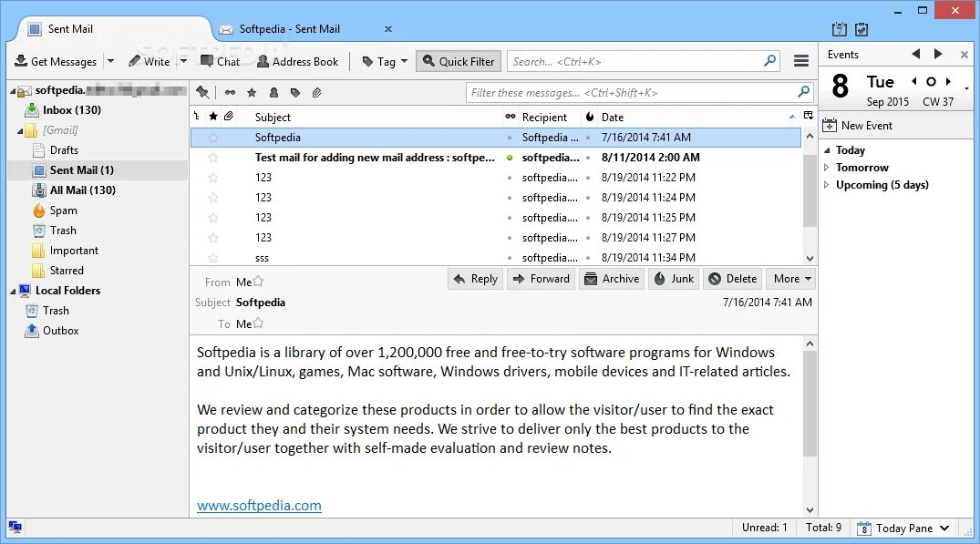Open Drafts folder
This screenshot has width=980, height=544.
click(x=64, y=150)
